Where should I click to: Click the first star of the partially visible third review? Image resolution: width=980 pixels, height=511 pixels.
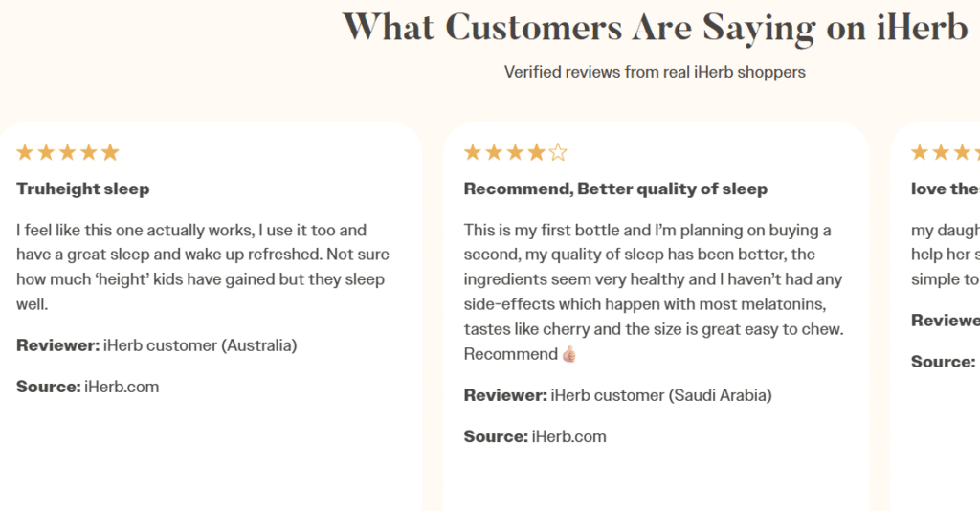[920, 152]
